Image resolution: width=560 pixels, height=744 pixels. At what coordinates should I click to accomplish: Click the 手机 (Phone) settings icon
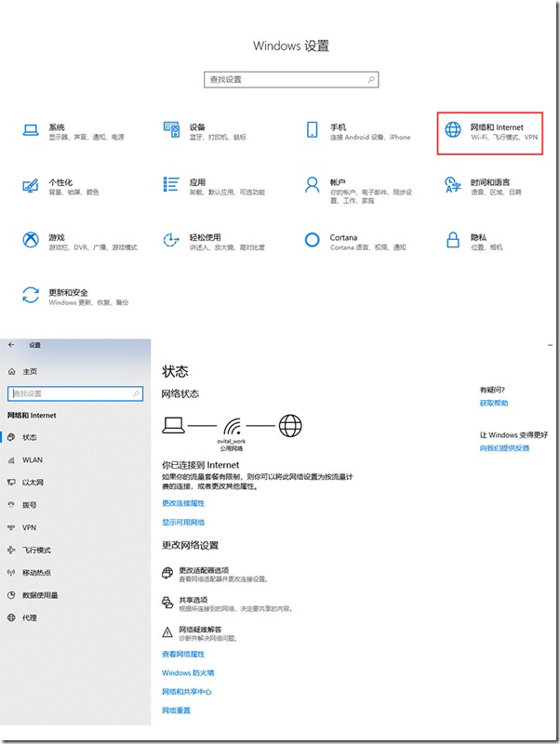pos(312,131)
